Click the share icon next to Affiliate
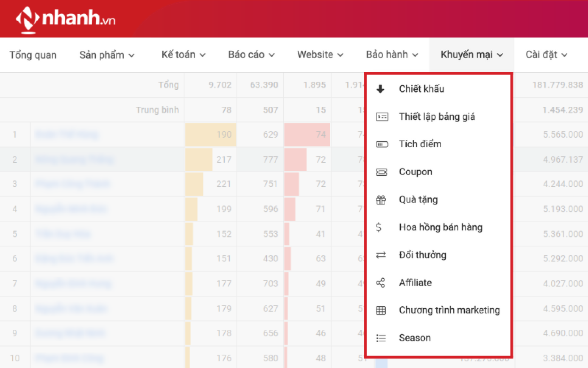Image resolution: width=588 pixels, height=368 pixels. [380, 283]
